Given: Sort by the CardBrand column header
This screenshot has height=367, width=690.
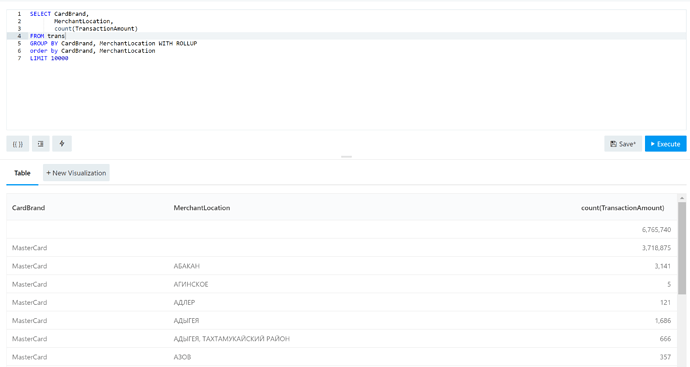Looking at the screenshot, I should [28, 208].
